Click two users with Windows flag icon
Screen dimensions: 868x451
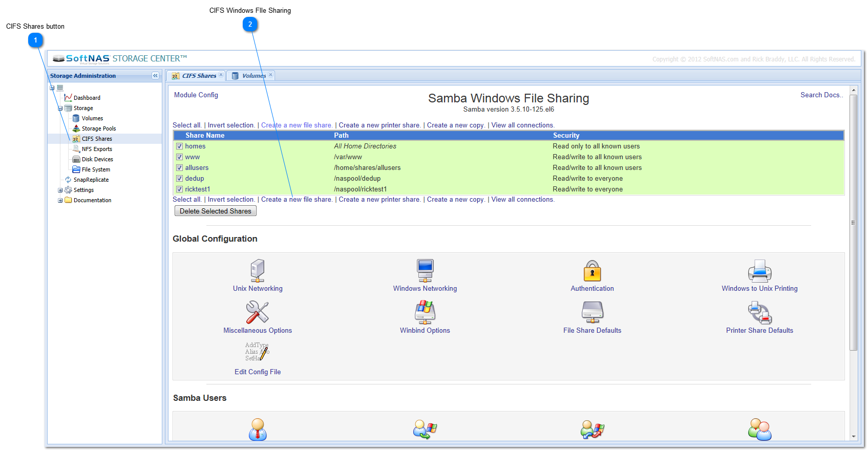592,429
